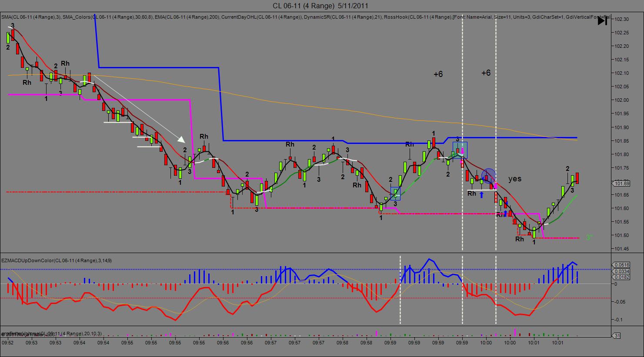644x357 pixels.
Task: Click the 101.50 price axis label
Action: click(x=622, y=235)
